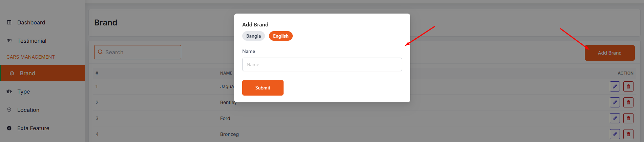Switch to the Bangla language tab

[x=253, y=36]
